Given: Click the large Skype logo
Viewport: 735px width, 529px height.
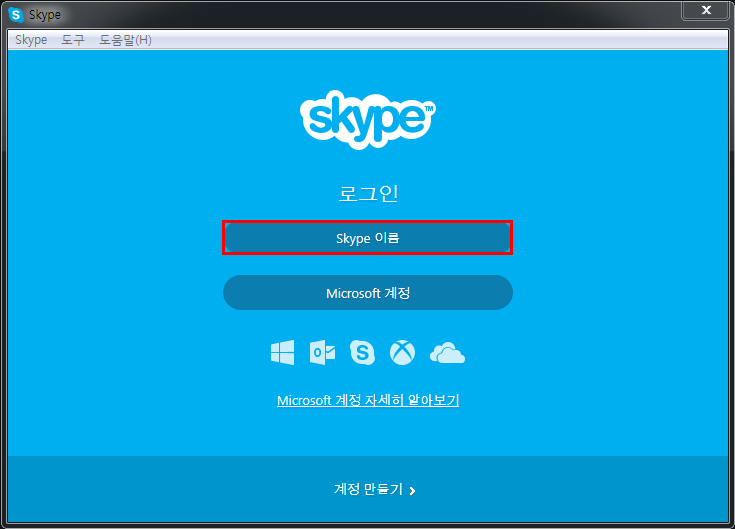Looking at the screenshot, I should point(368,119).
